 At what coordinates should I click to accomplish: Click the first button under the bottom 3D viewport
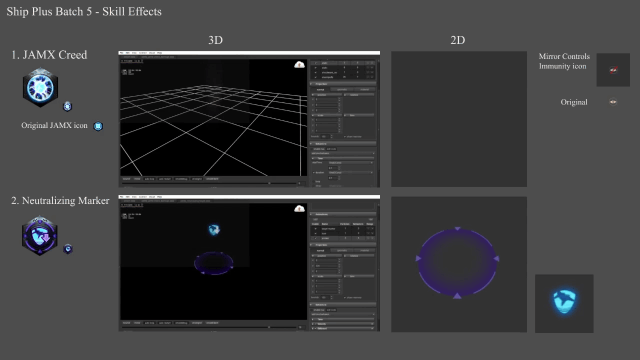click(127, 323)
